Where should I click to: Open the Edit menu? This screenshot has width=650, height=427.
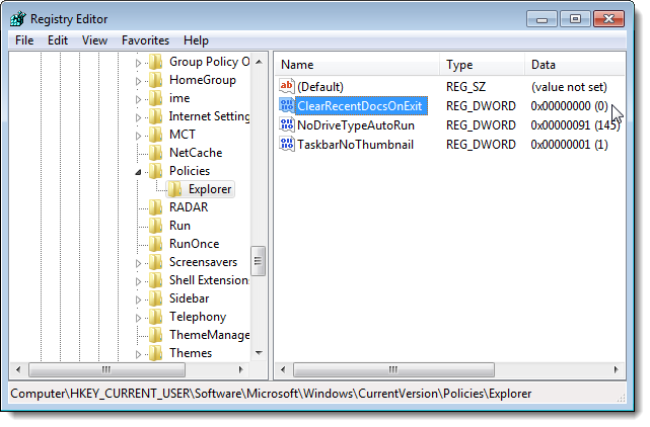click(58, 40)
